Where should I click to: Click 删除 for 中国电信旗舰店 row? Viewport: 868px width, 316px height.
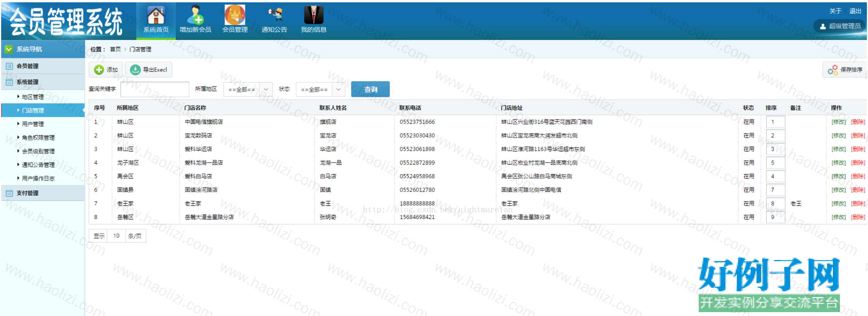pyautogui.click(x=858, y=122)
